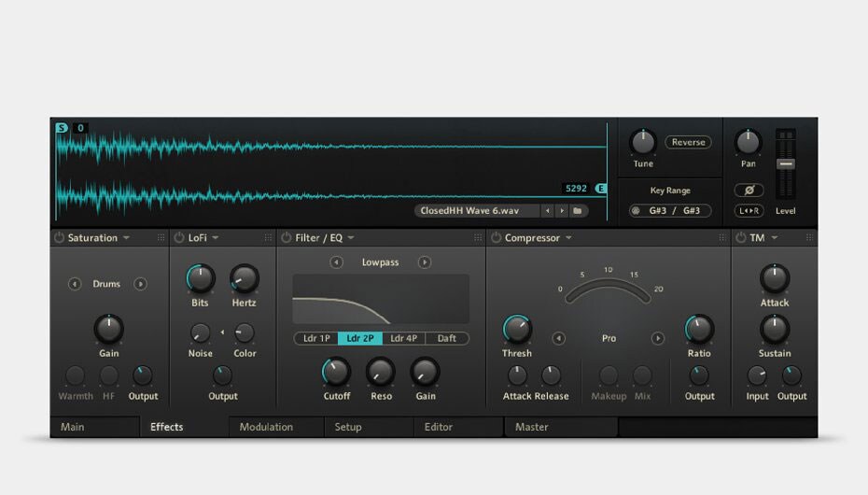Open the Filter / EQ effect dropdown
Screen dimensions: 868x495
click(351, 238)
